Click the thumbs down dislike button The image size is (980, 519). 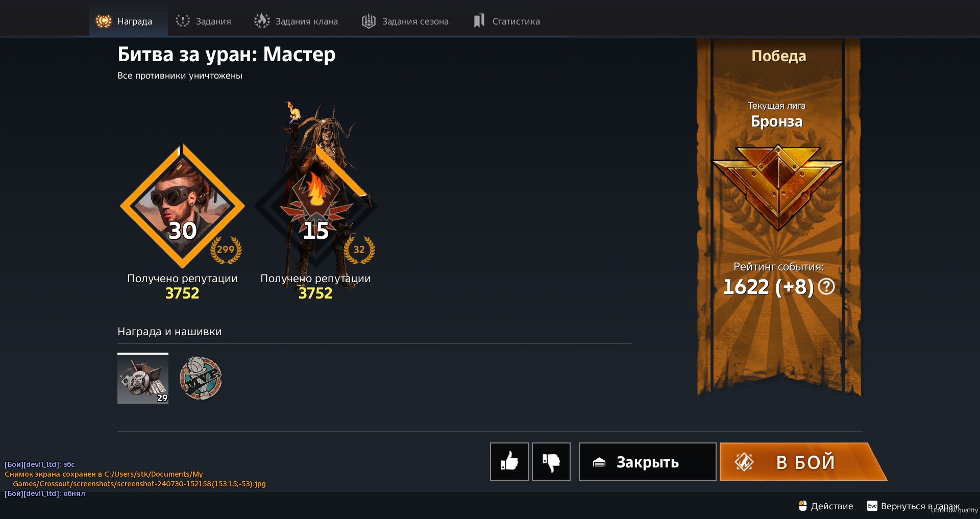551,462
